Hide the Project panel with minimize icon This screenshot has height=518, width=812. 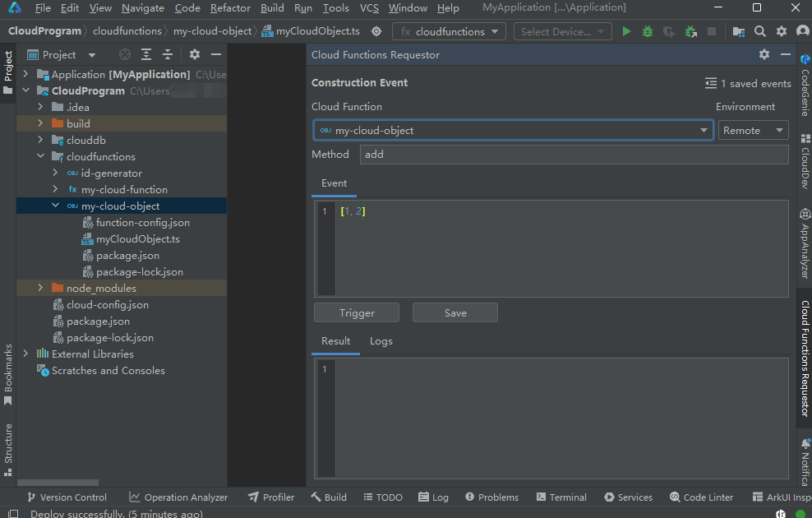pyautogui.click(x=216, y=55)
